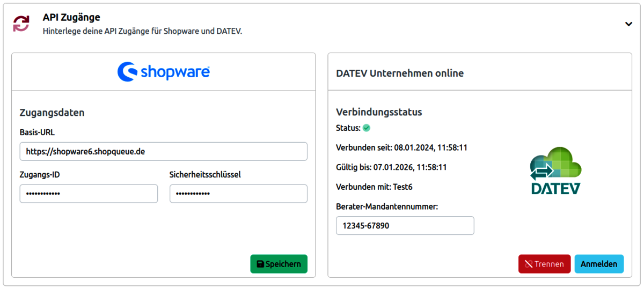Collapse the API Zugänge section chevron

coord(628,24)
